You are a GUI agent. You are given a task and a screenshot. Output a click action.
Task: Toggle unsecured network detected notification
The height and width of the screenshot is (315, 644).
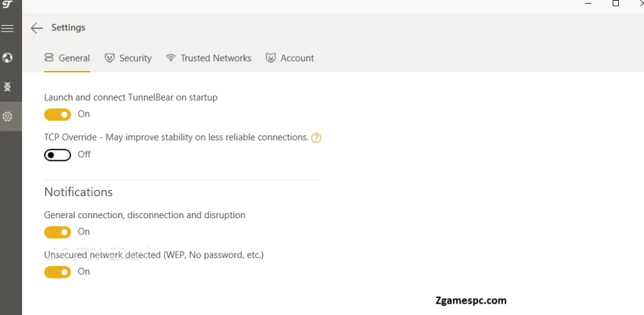(x=57, y=272)
